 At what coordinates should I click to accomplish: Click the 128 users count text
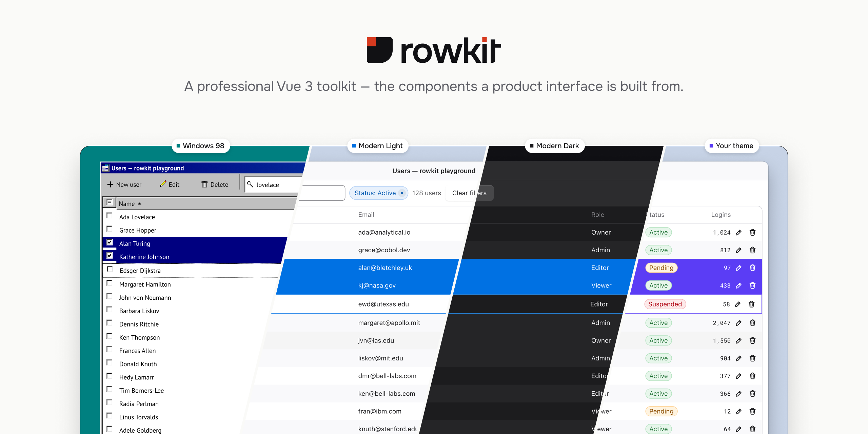427,193
